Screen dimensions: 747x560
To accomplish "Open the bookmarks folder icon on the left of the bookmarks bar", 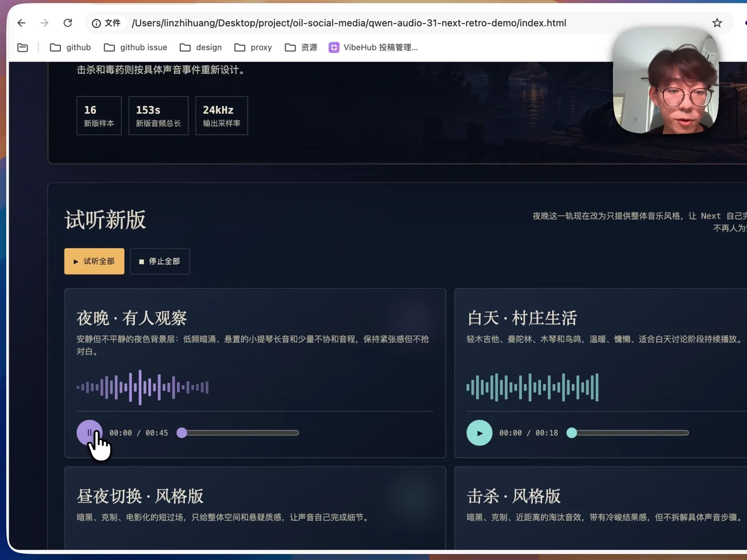I will click(x=22, y=47).
